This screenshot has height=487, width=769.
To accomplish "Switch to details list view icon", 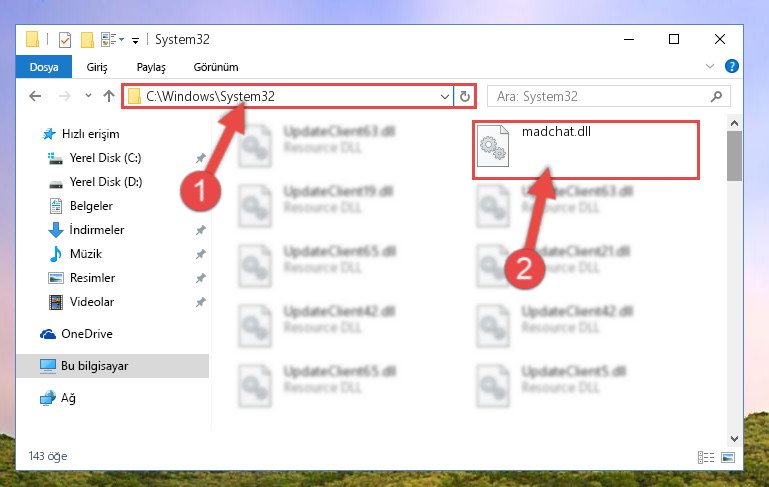I will click(706, 458).
